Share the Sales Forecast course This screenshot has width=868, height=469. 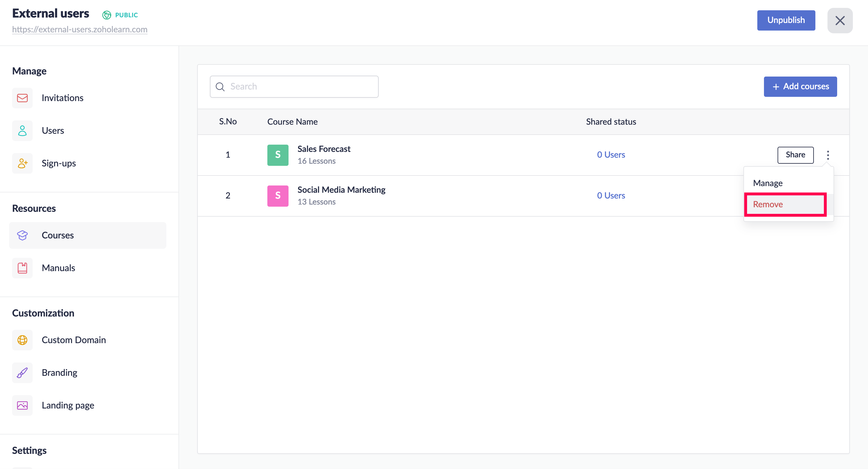pos(795,155)
